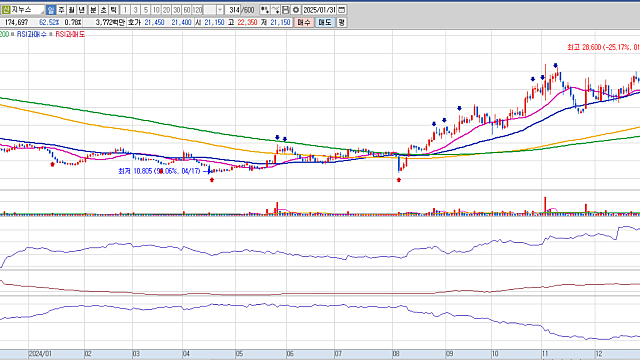Viewport: 640px width, 360px height.
Task: Choose the 3 interval button
Action: click(136, 10)
